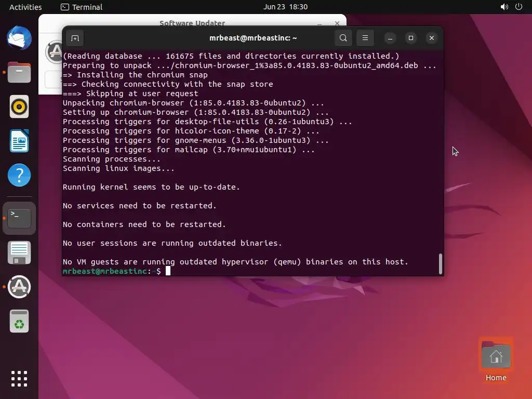The width and height of the screenshot is (532, 399).
Task: Click 'Scanning processes...' line
Action: click(112, 159)
